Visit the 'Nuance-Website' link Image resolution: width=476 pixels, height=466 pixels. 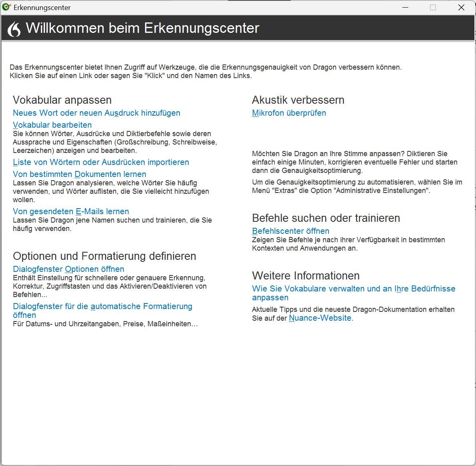coord(320,318)
